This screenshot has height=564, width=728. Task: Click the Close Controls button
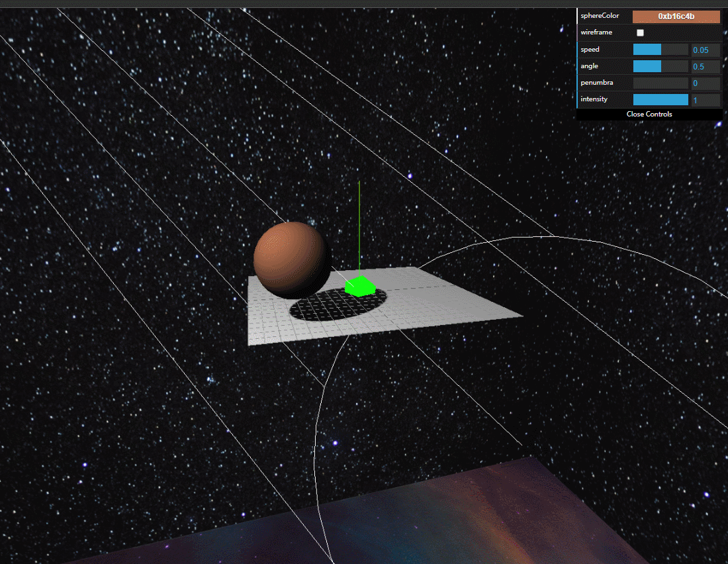(649, 114)
